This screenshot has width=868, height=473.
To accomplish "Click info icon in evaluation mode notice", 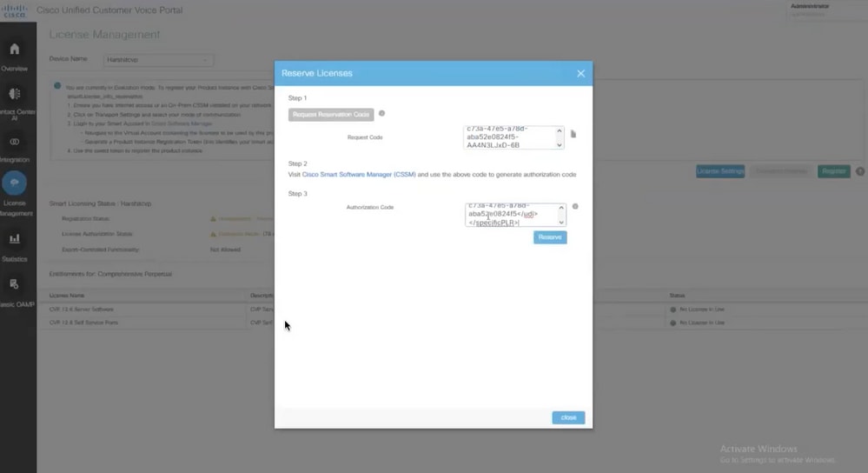I will (57, 86).
